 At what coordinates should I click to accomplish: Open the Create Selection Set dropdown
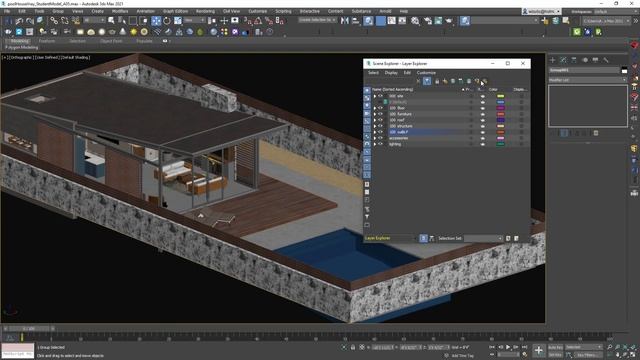[x=318, y=20]
